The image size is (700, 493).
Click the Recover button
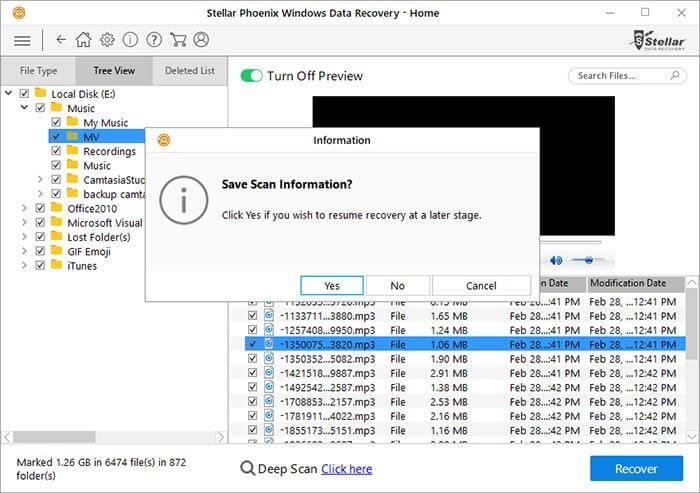pos(636,468)
